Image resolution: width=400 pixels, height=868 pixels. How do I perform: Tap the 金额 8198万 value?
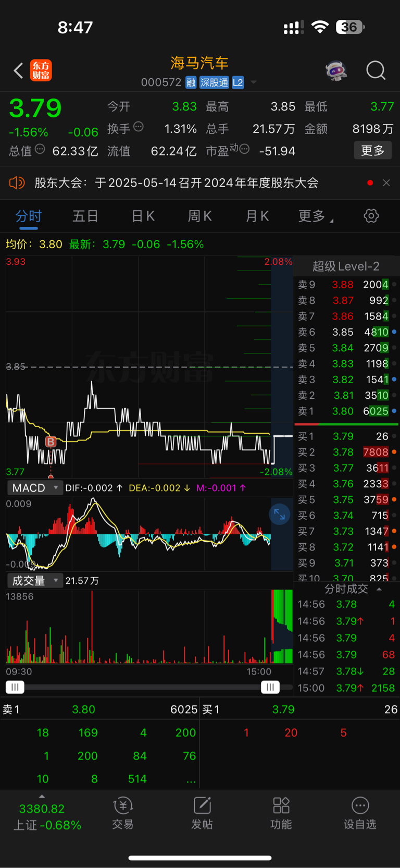click(373, 129)
